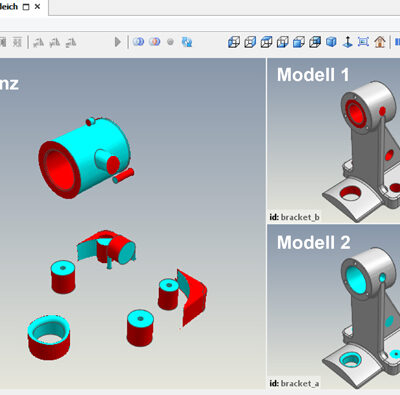Viewport: 400px width, 395px height.
Task: Click the gray play arrow in toolbar
Action: coord(117,42)
